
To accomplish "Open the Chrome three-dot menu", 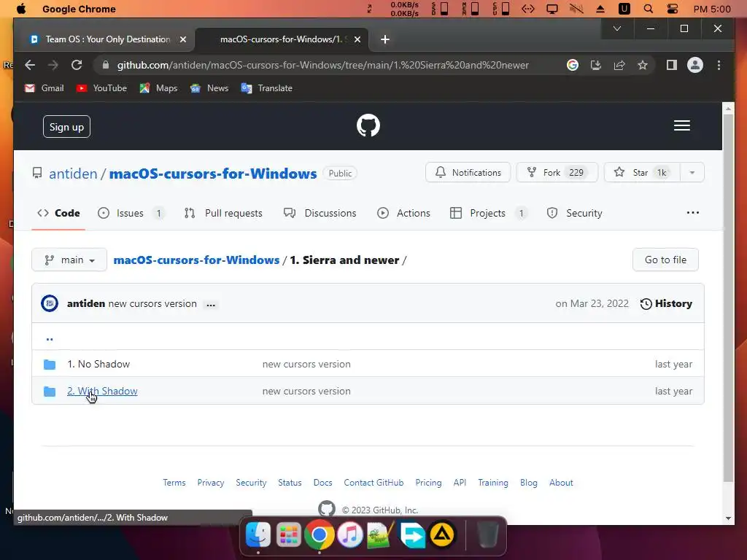I will pos(719,65).
